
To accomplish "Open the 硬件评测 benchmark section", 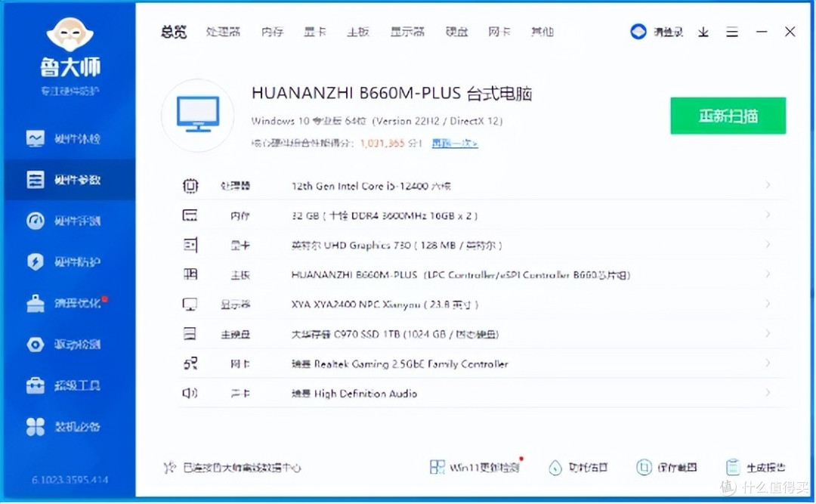I will 63,221.
